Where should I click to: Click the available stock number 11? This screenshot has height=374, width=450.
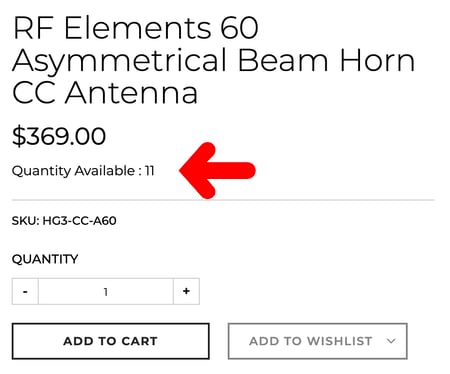(x=149, y=171)
